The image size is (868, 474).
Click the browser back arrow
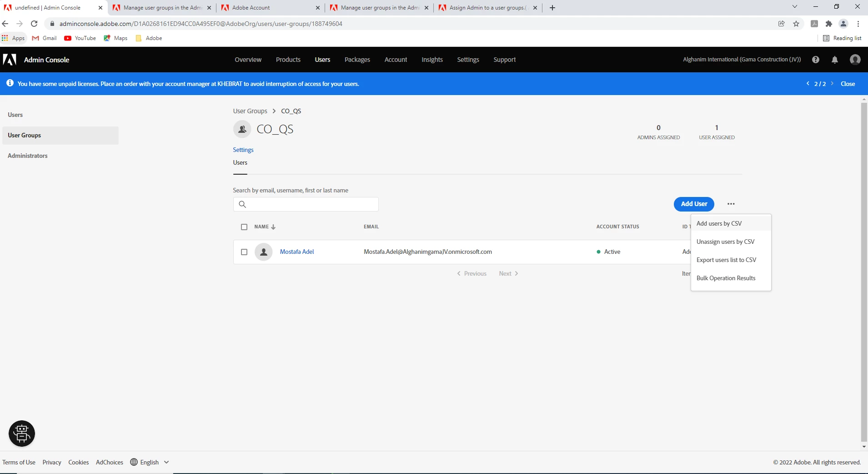pyautogui.click(x=5, y=24)
